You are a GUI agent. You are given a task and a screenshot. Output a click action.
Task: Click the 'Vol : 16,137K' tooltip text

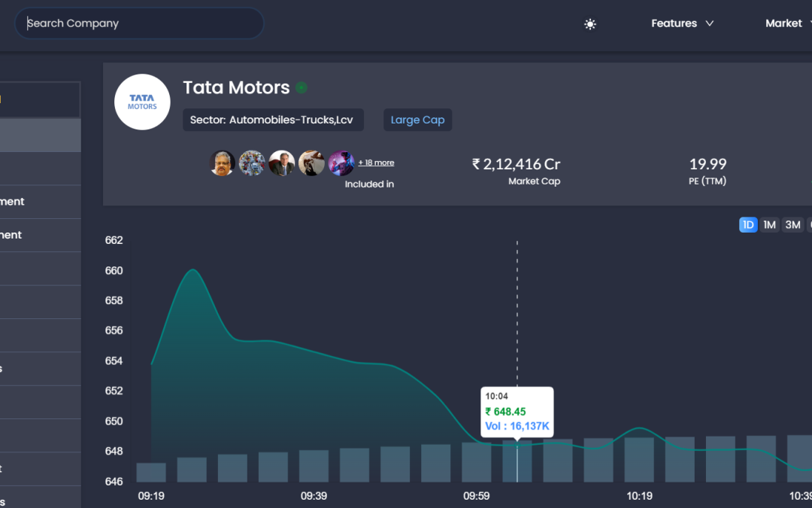click(517, 426)
